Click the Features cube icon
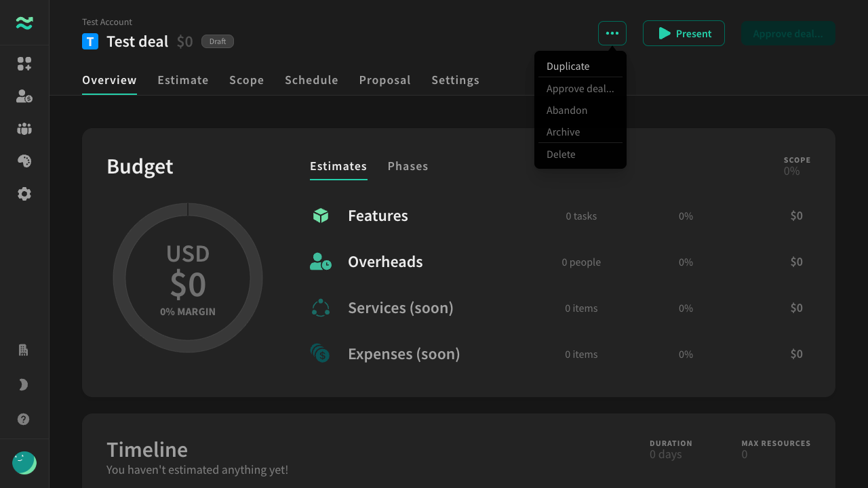The height and width of the screenshot is (488, 868). (x=321, y=216)
